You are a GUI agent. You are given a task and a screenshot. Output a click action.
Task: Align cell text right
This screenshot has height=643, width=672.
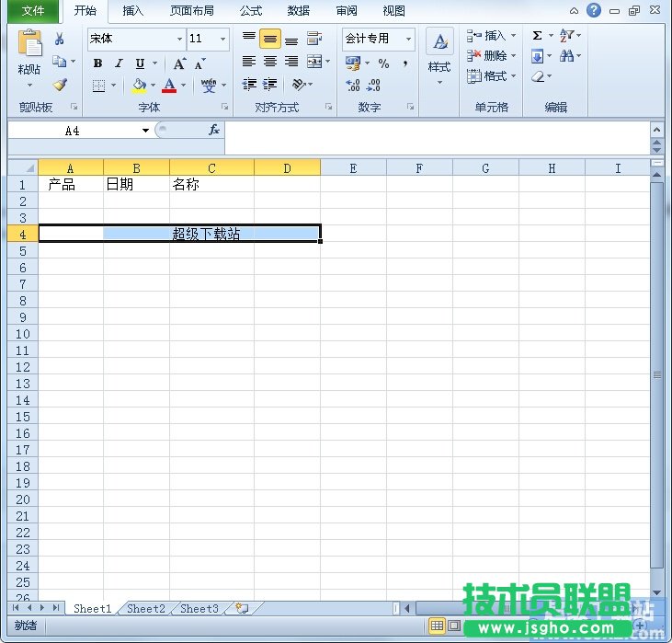coord(291,62)
